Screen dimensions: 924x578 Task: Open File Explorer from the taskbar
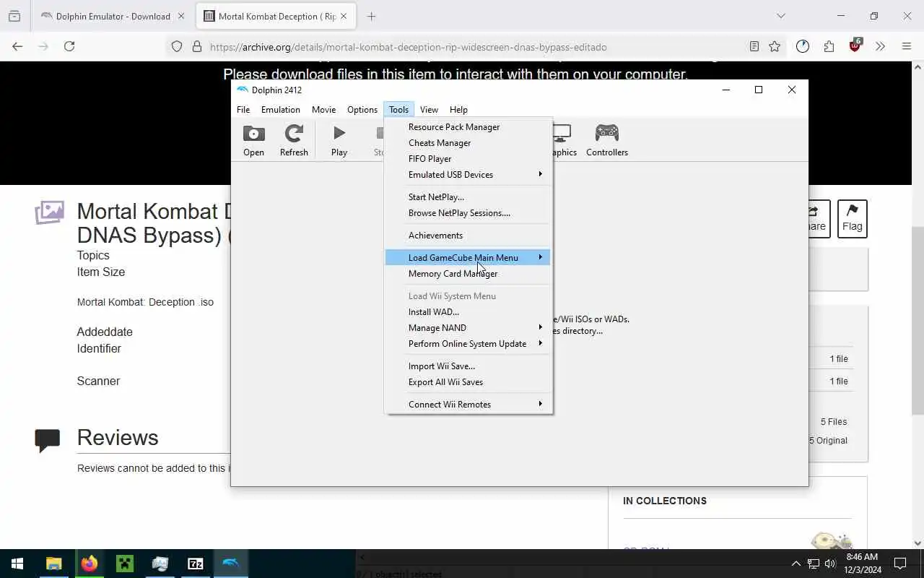coord(53,564)
